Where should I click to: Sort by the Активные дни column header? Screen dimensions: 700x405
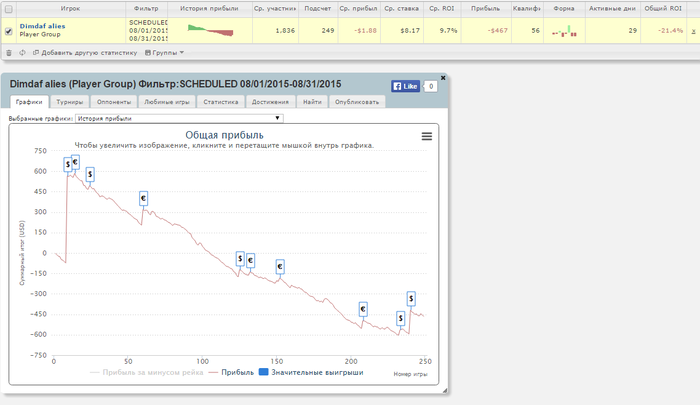pyautogui.click(x=612, y=8)
